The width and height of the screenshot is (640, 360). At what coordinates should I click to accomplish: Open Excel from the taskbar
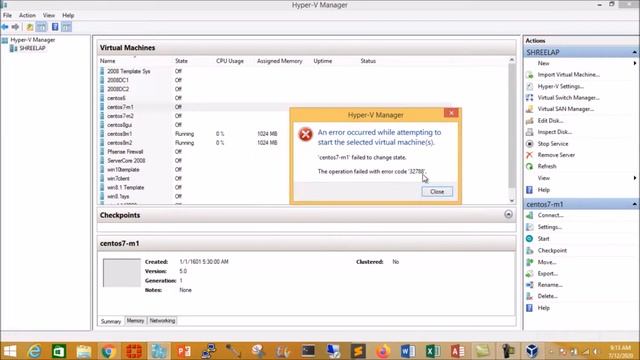(433, 351)
